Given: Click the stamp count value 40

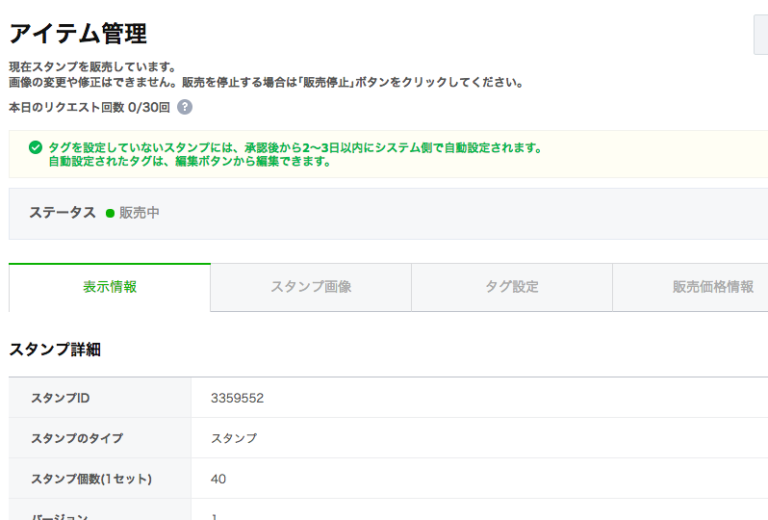Looking at the screenshot, I should click(218, 479).
